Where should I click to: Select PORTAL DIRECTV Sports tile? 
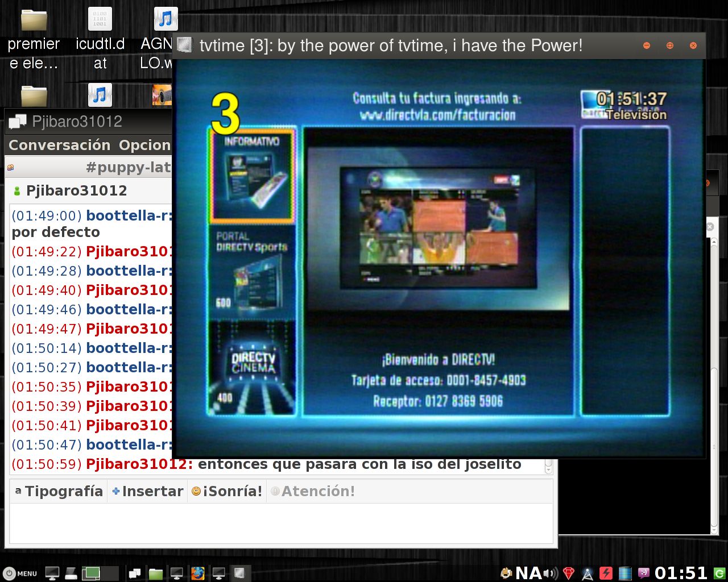tap(251, 272)
